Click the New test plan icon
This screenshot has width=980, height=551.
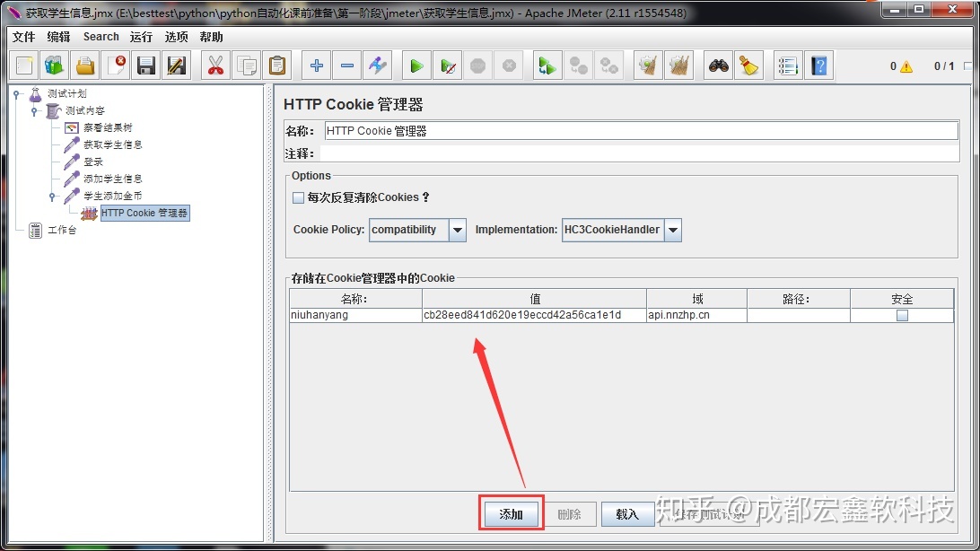(x=24, y=66)
